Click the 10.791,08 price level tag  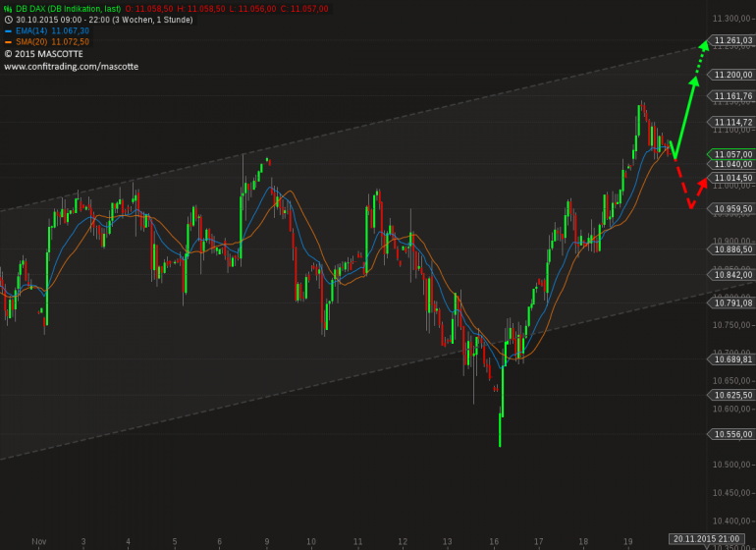(730, 302)
